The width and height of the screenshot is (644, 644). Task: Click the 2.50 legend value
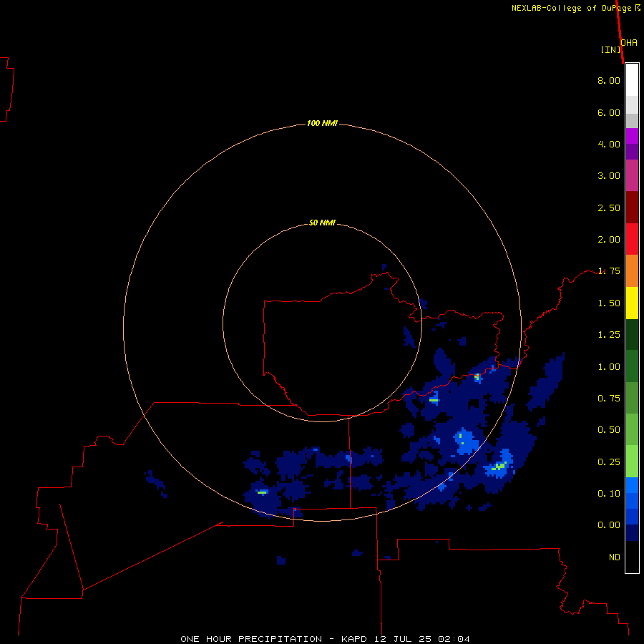point(609,208)
